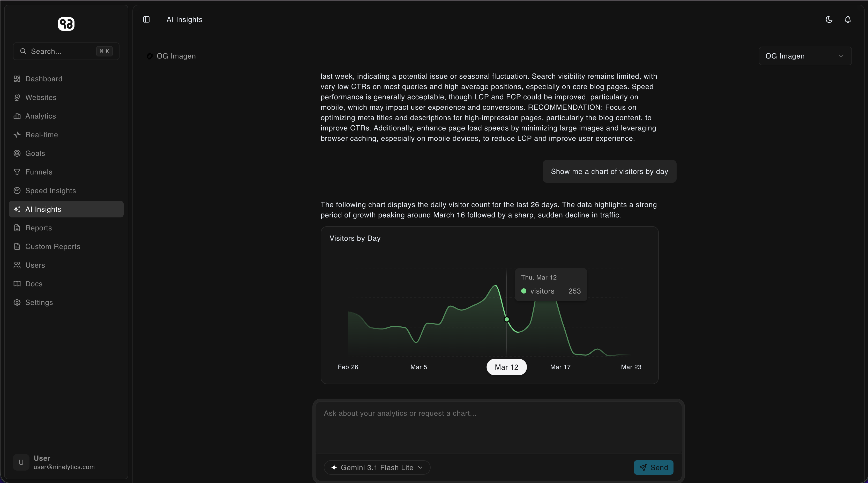Select the Speed Insights gauge icon
This screenshot has width=868, height=483.
tap(17, 191)
